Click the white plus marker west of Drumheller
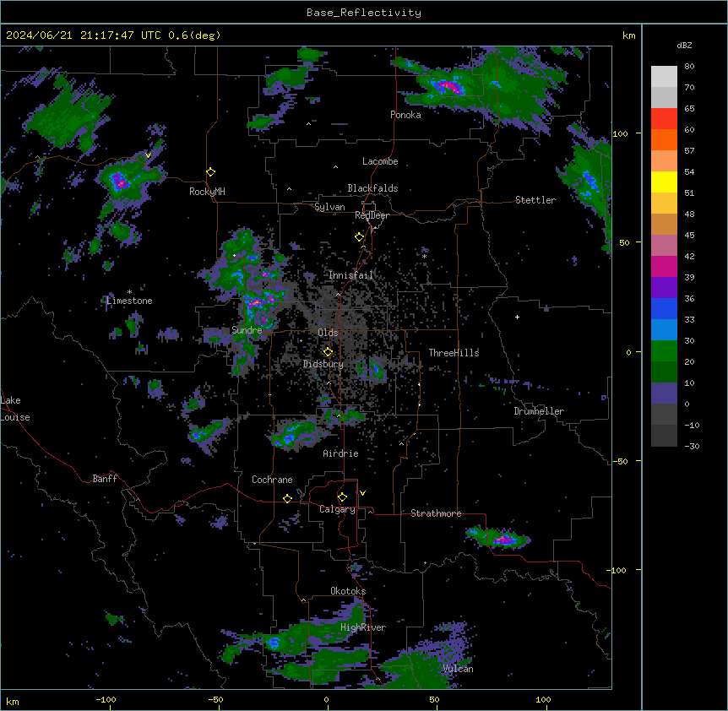 tap(517, 317)
